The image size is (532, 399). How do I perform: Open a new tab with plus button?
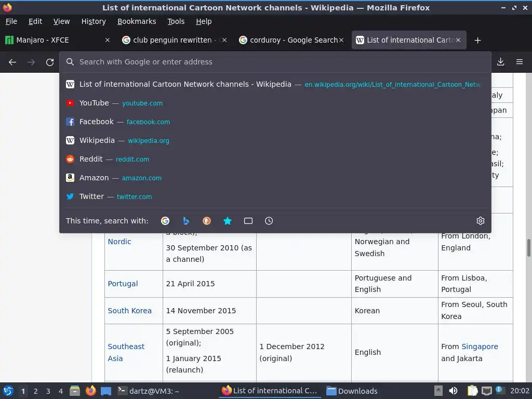click(x=478, y=41)
